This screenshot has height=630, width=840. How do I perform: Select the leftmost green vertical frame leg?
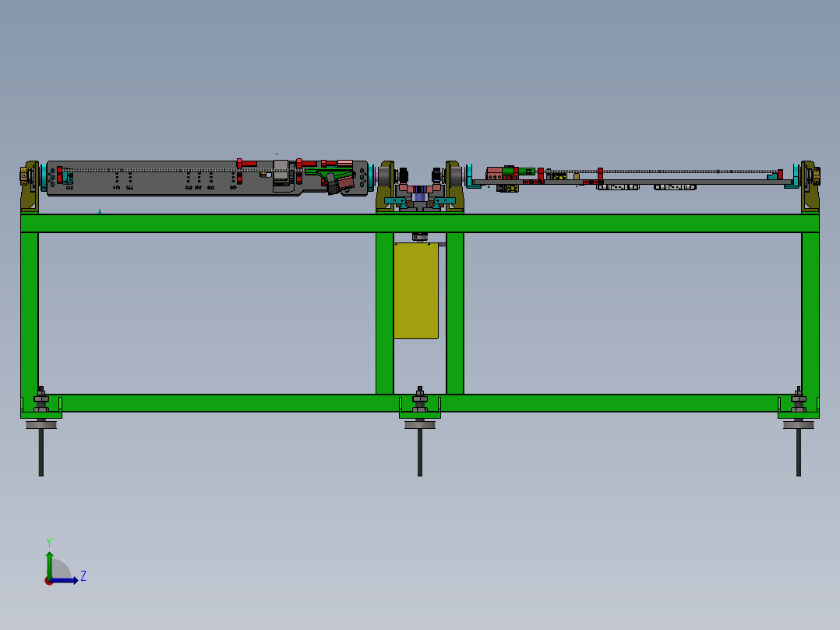point(30,313)
